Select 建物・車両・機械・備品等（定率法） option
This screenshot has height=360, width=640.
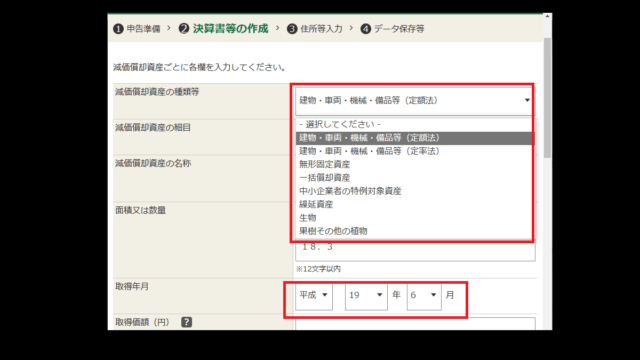[414, 151]
